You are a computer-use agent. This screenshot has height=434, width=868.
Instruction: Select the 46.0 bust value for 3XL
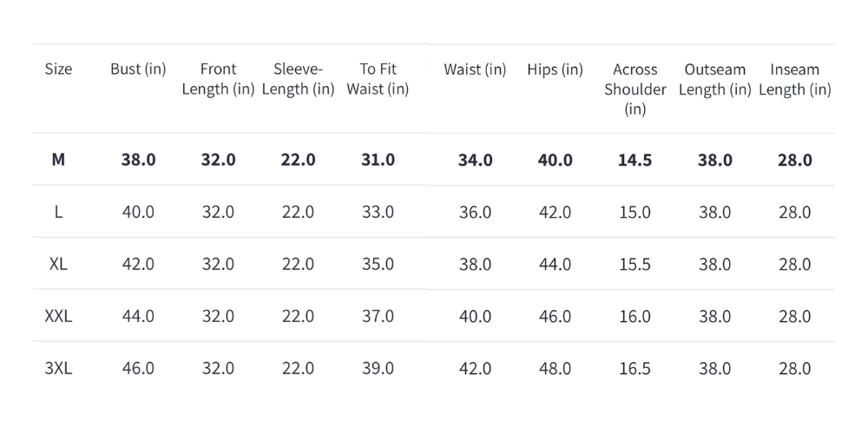(x=138, y=368)
